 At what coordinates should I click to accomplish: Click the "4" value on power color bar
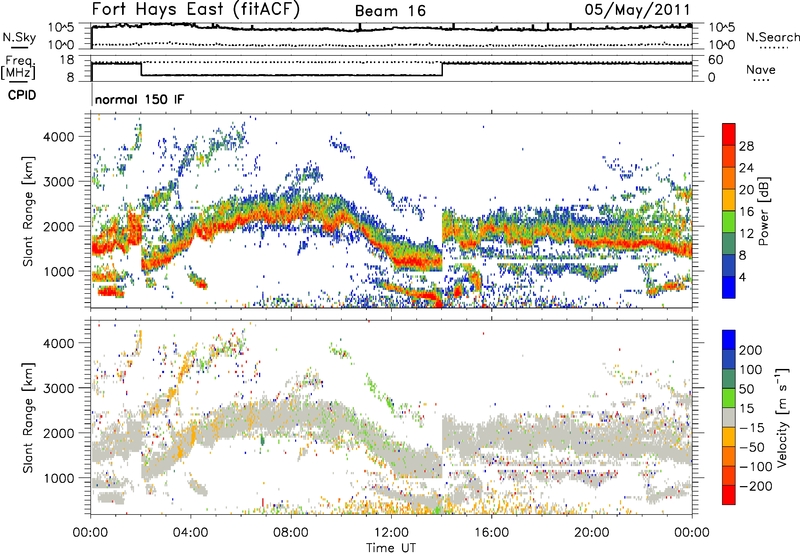(x=743, y=277)
